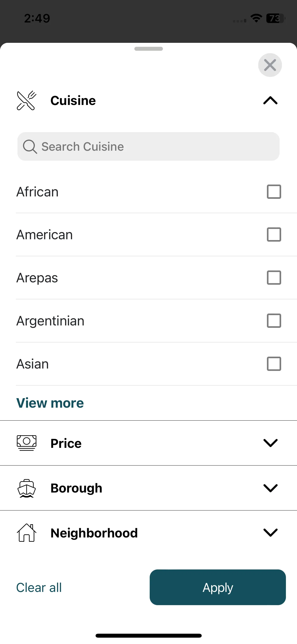Select the Arepas checkbox
Viewport: 297px width, 644px height.
(274, 278)
